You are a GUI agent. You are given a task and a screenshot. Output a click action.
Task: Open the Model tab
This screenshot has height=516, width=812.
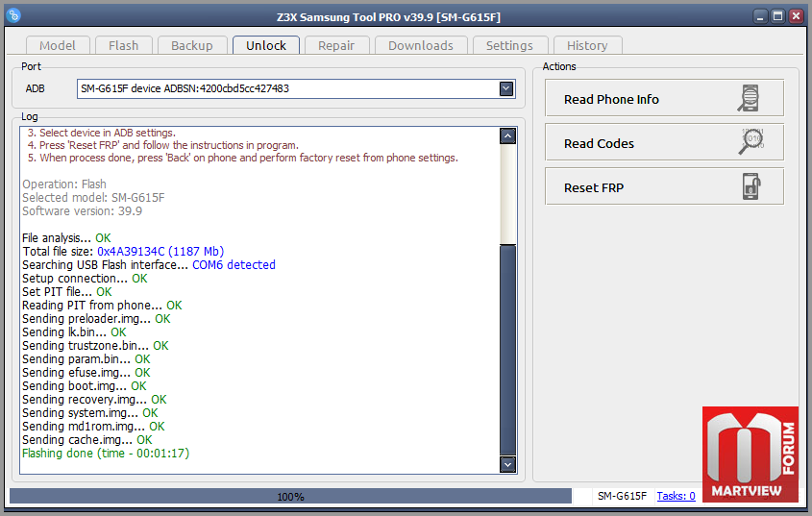coord(58,45)
